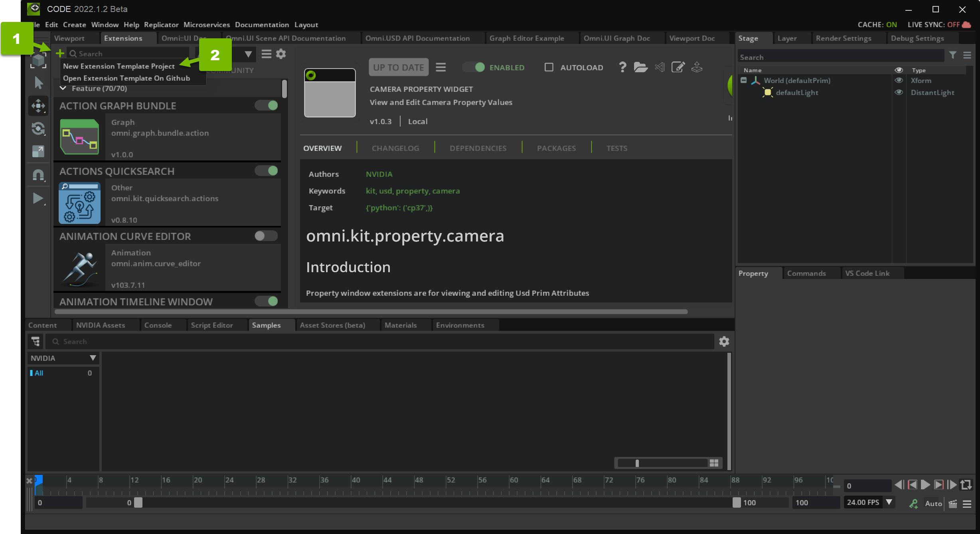The width and height of the screenshot is (980, 534).
Task: Click the UP TO DATE button
Action: tap(399, 67)
